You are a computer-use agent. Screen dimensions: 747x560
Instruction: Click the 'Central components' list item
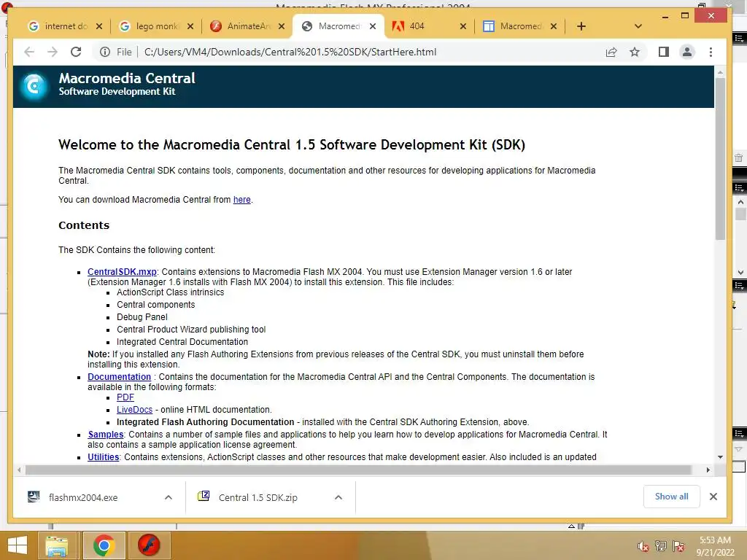point(156,304)
